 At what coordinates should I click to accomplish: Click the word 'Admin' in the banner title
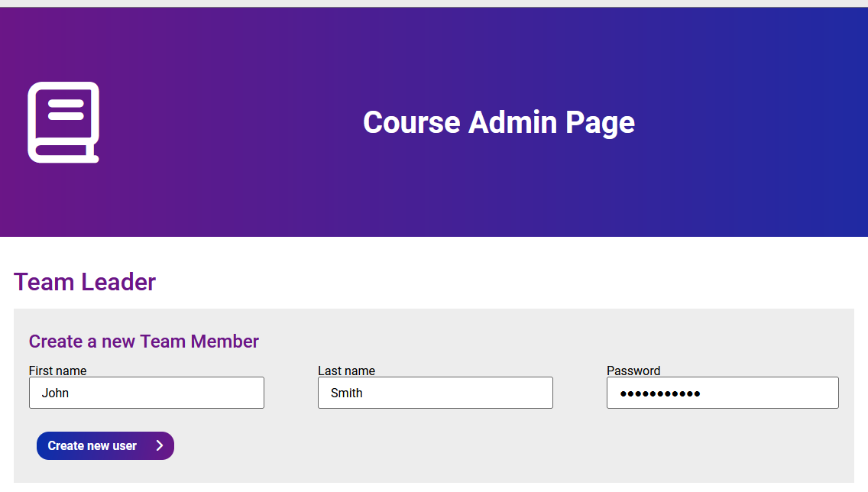pyautogui.click(x=513, y=122)
